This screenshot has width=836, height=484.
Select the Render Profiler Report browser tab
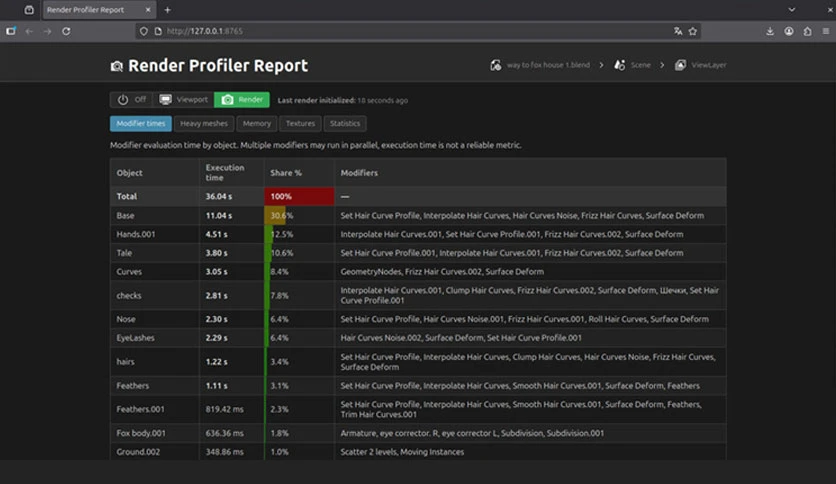pyautogui.click(x=99, y=10)
